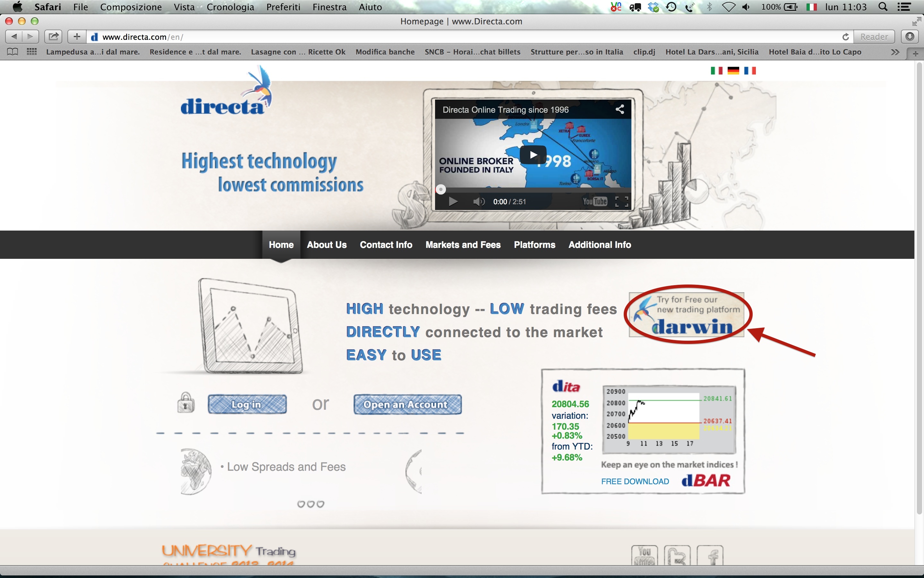
Task: Click the play control in video bar
Action: coord(453,201)
